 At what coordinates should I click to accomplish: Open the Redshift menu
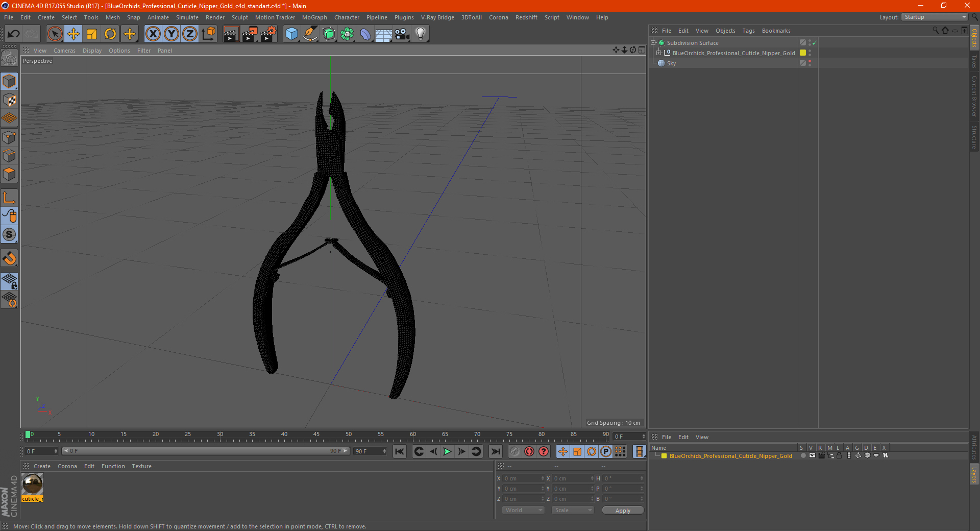(x=526, y=17)
